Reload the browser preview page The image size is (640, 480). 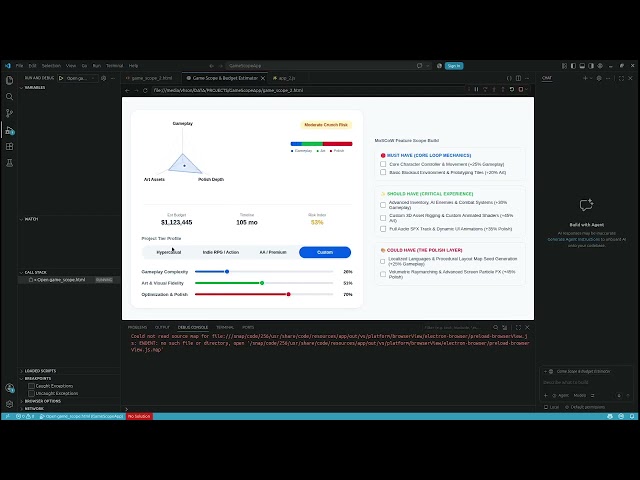[x=145, y=90]
